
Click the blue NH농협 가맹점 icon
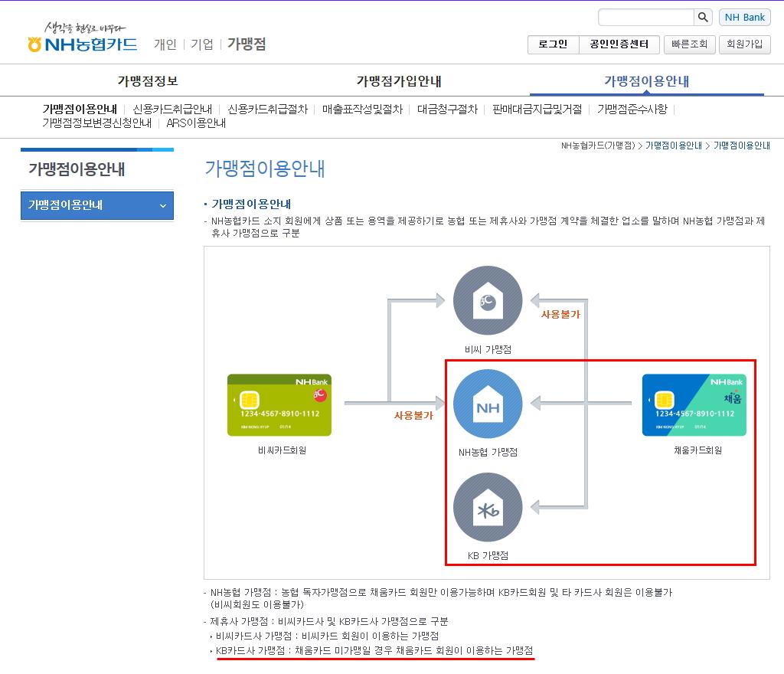[x=488, y=404]
